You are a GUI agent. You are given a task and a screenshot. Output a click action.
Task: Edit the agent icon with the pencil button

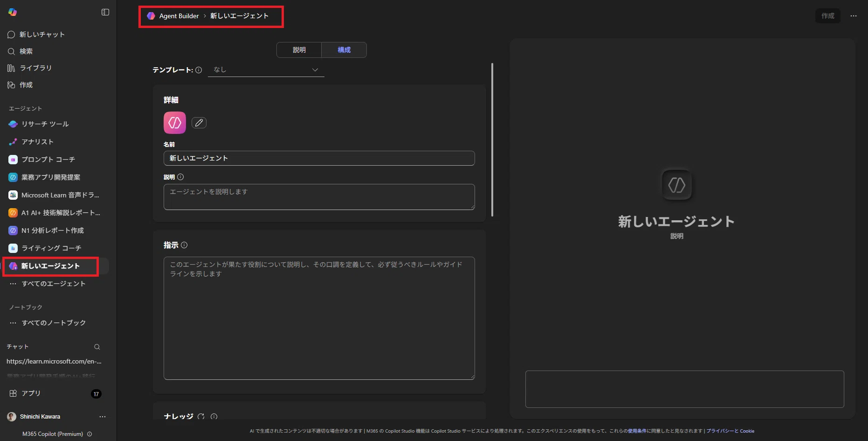point(199,123)
